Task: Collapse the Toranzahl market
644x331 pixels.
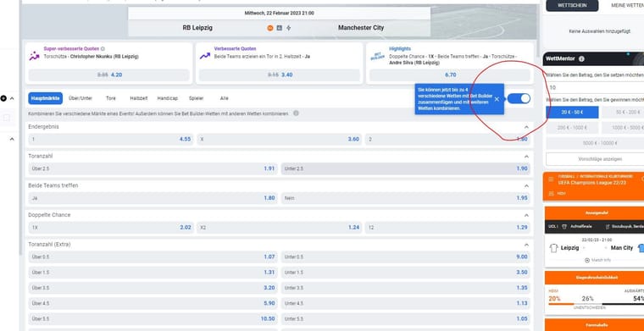Action: (x=526, y=157)
